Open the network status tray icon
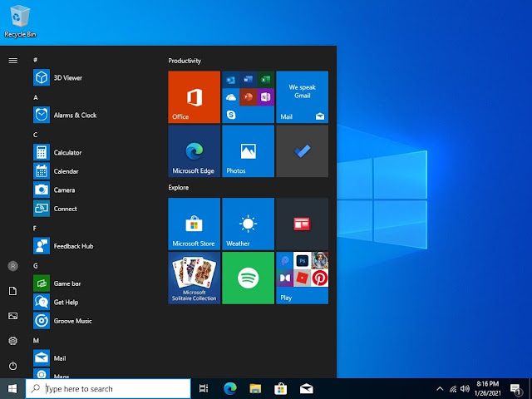The width and height of the screenshot is (532, 399). [x=453, y=389]
